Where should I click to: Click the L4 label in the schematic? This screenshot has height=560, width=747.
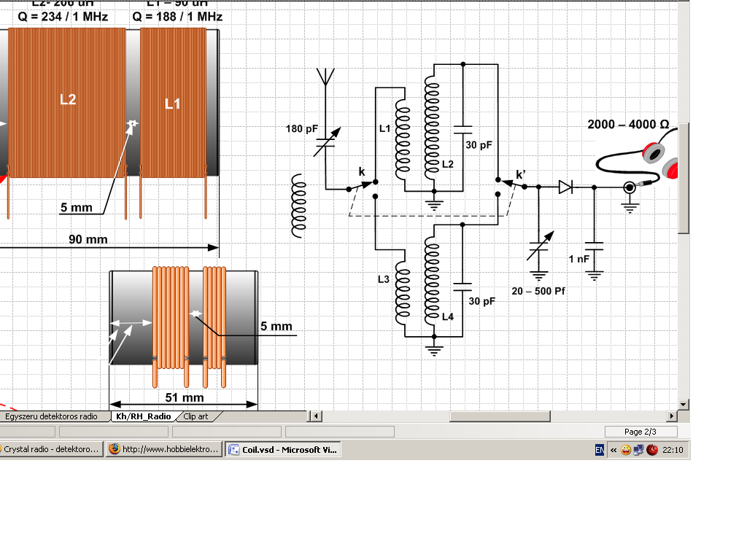click(x=448, y=316)
